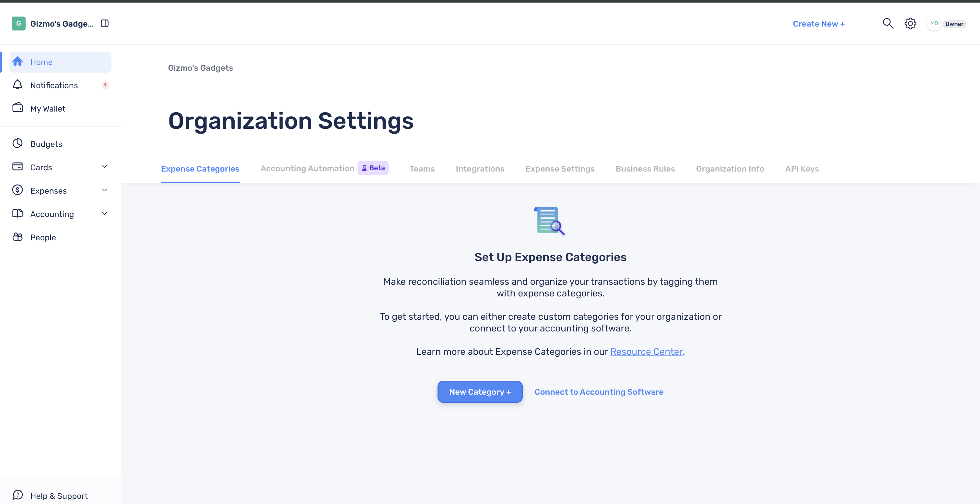Open People in sidebar
This screenshot has width=980, height=504.
click(61, 237)
